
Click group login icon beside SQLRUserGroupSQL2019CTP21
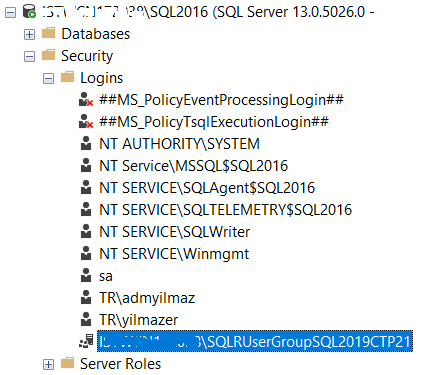(86, 341)
